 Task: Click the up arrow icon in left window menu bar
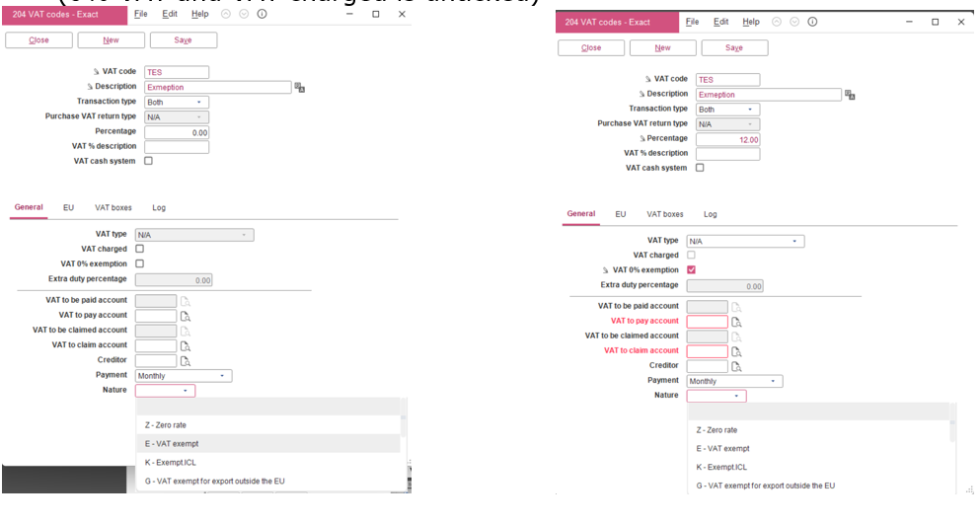[226, 14]
